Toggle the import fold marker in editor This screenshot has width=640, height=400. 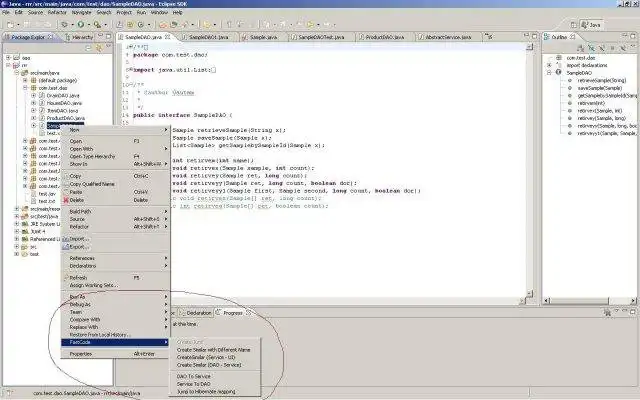pos(128,70)
